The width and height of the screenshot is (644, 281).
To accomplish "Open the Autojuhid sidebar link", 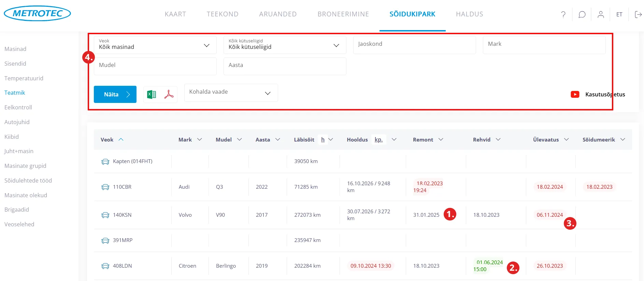I will (x=17, y=122).
